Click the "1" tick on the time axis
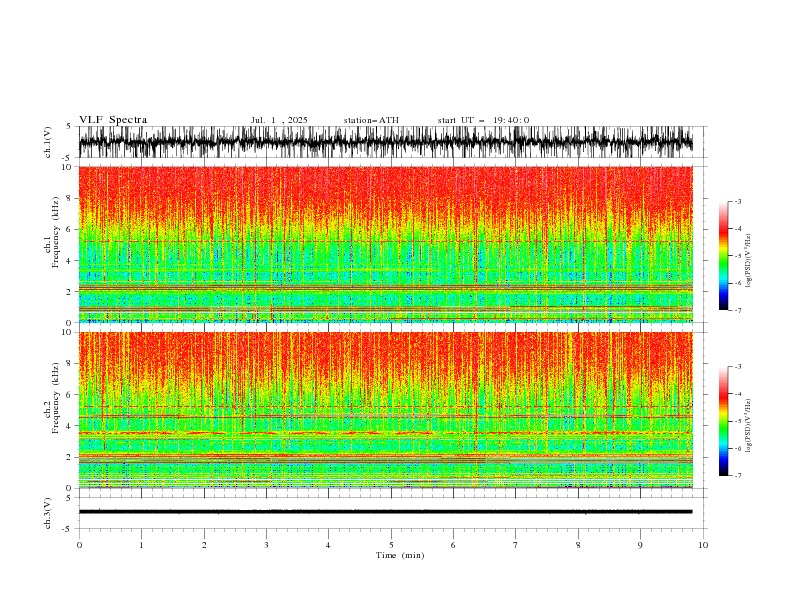The height and width of the screenshot is (612, 792). [x=141, y=545]
